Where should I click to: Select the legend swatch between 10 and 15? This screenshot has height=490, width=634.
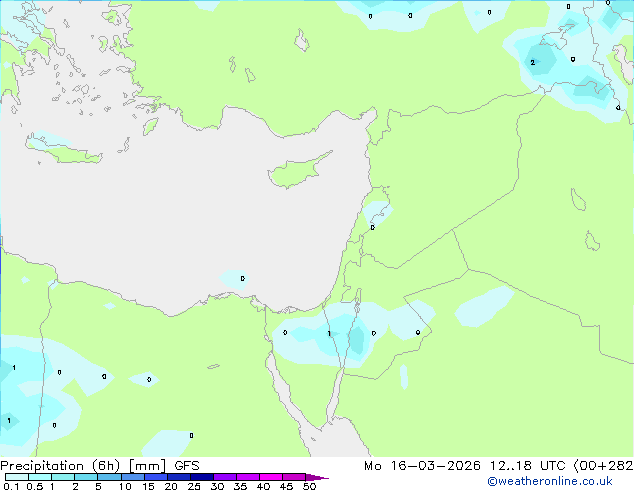[133, 477]
